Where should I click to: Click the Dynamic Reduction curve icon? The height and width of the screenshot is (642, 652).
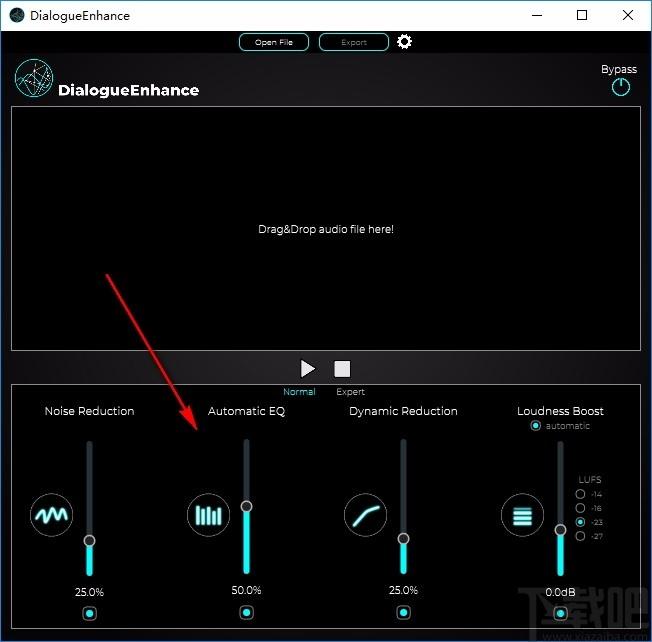point(366,515)
